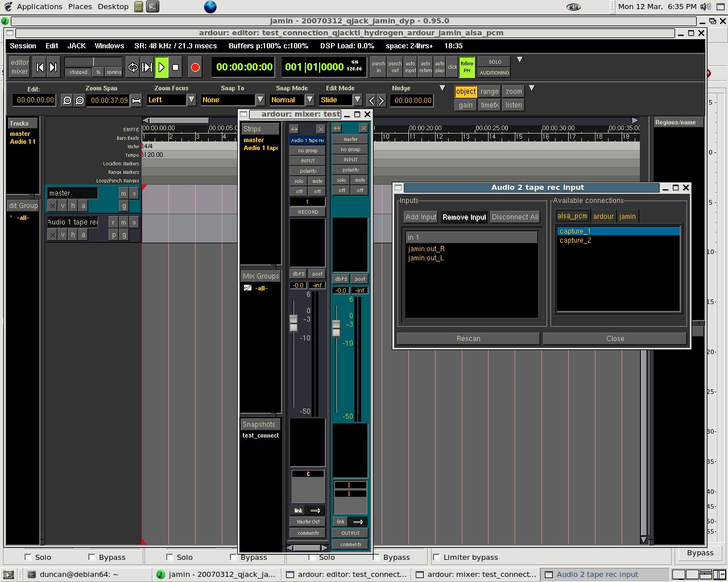
Task: Toggle the loop playback icon
Action: pyautogui.click(x=133, y=68)
